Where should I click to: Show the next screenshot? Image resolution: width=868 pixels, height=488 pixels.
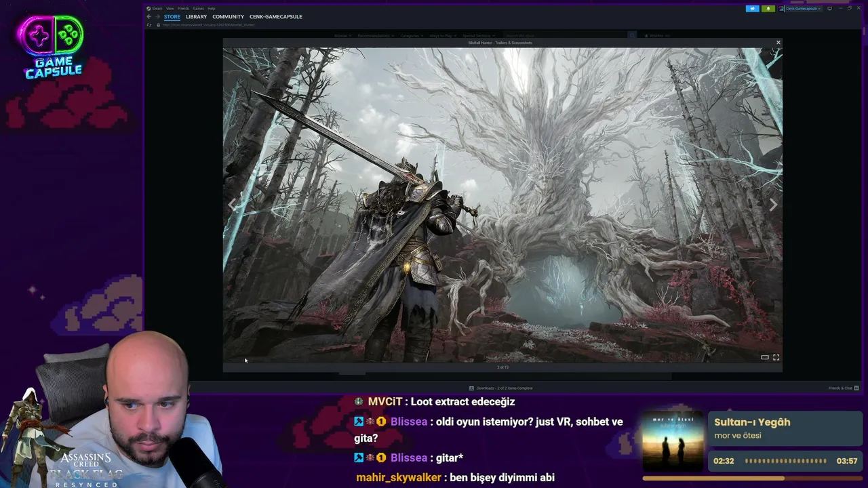(x=773, y=205)
